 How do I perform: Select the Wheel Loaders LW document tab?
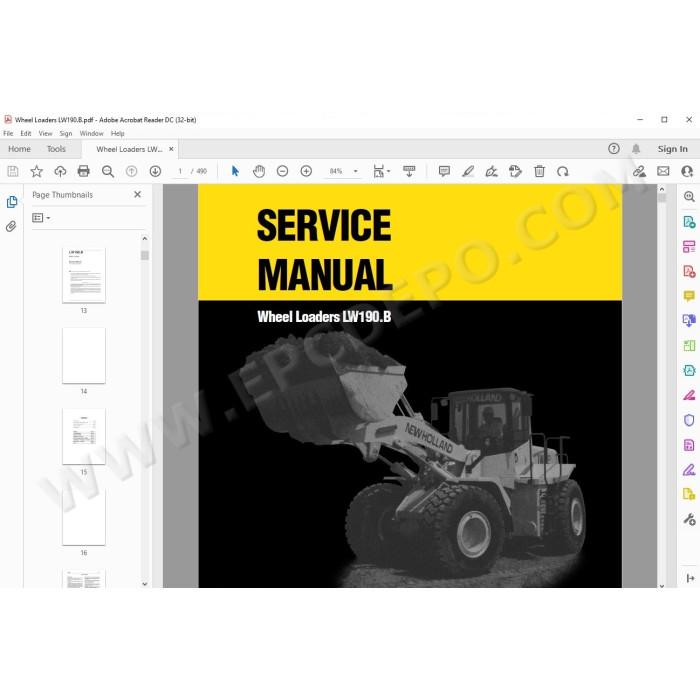129,150
